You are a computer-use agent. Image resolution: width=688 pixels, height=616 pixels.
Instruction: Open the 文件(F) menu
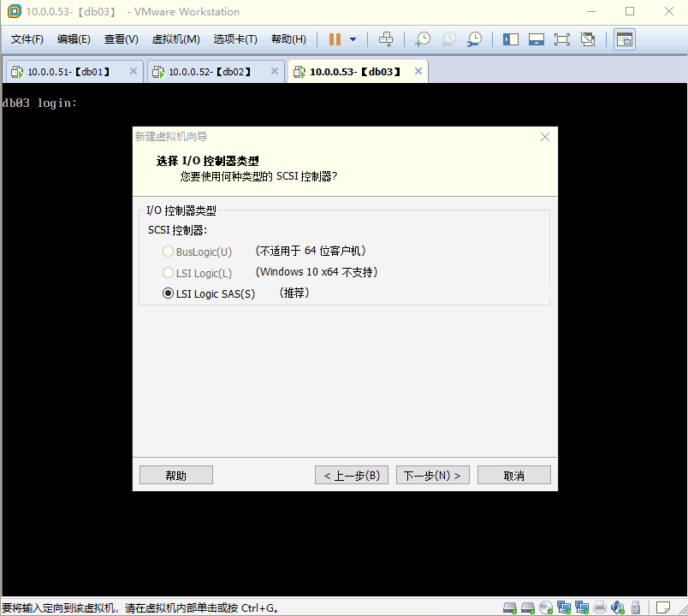tap(27, 39)
